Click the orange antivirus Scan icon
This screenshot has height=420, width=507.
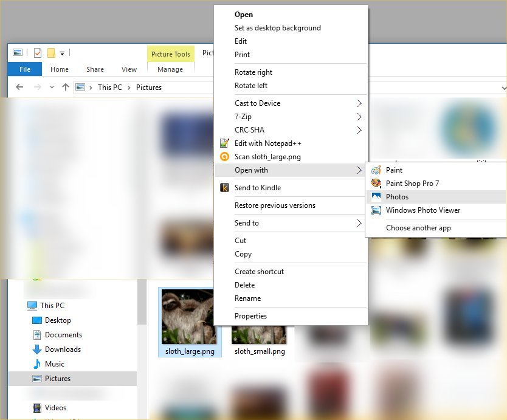[x=224, y=157]
